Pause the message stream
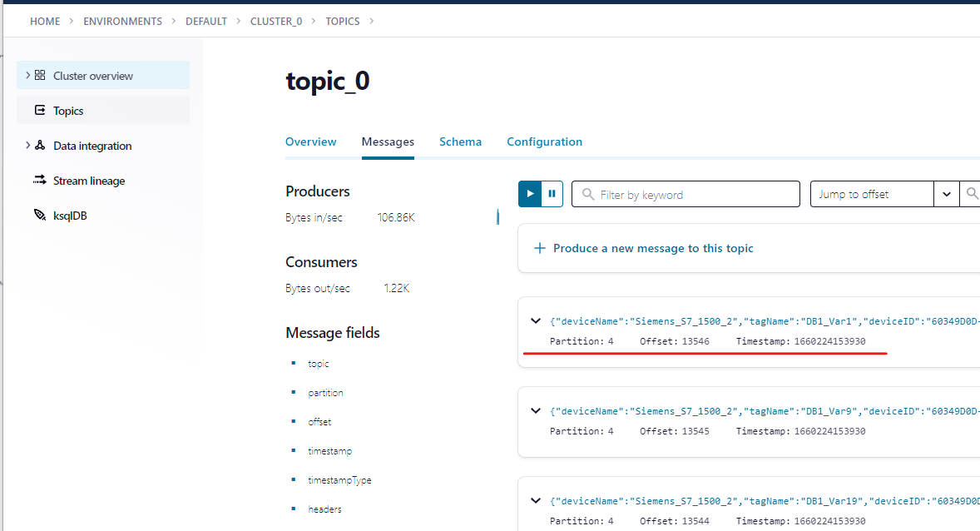 click(552, 194)
